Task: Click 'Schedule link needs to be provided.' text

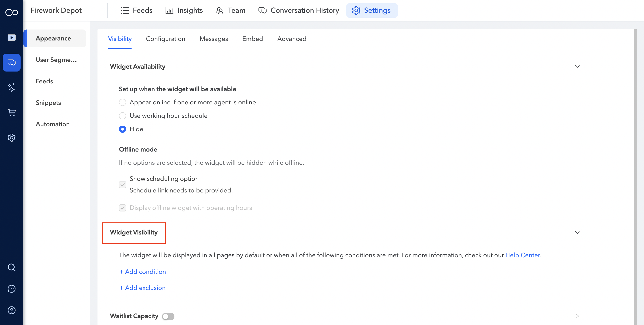Action: [x=181, y=190]
